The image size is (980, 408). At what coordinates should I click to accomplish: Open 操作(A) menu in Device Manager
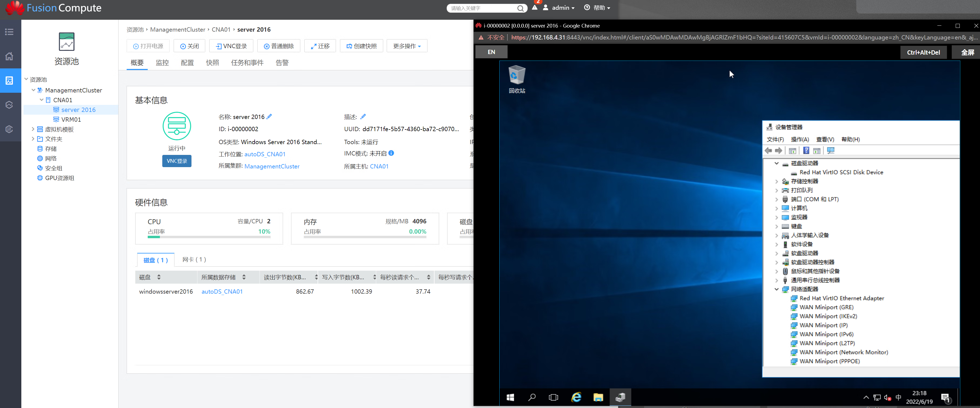tap(800, 140)
